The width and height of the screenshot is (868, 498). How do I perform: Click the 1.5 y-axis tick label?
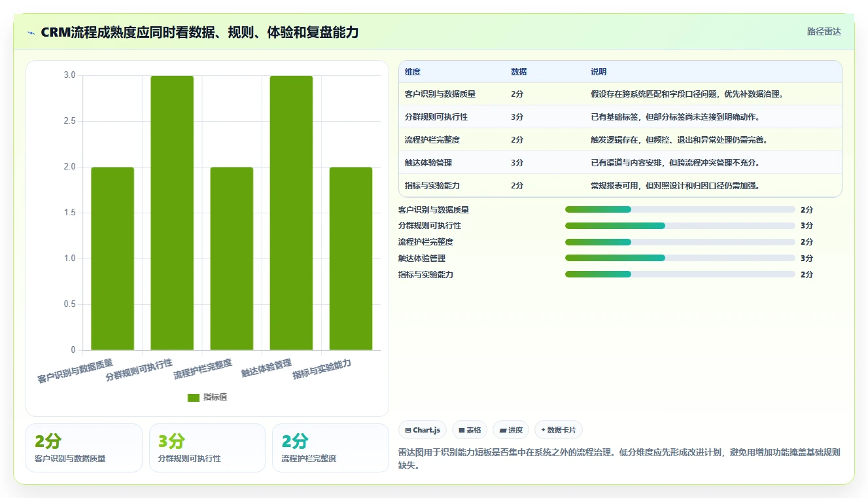[69, 213]
